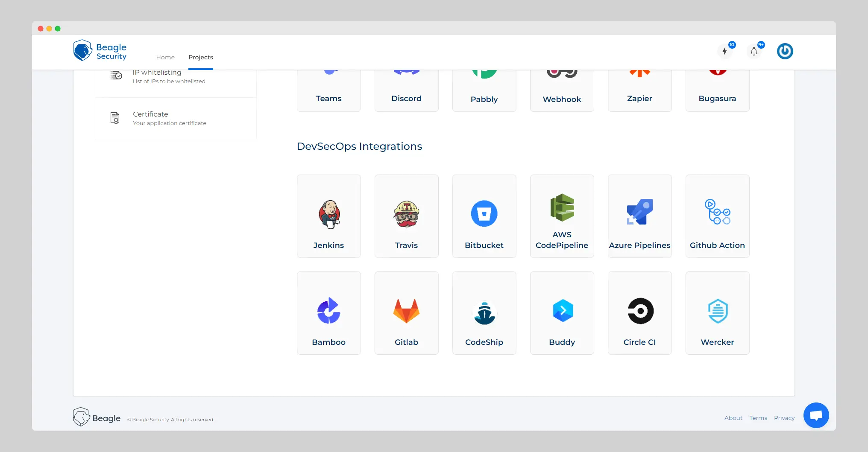
Task: Select the Github Action integration
Action: [717, 216]
